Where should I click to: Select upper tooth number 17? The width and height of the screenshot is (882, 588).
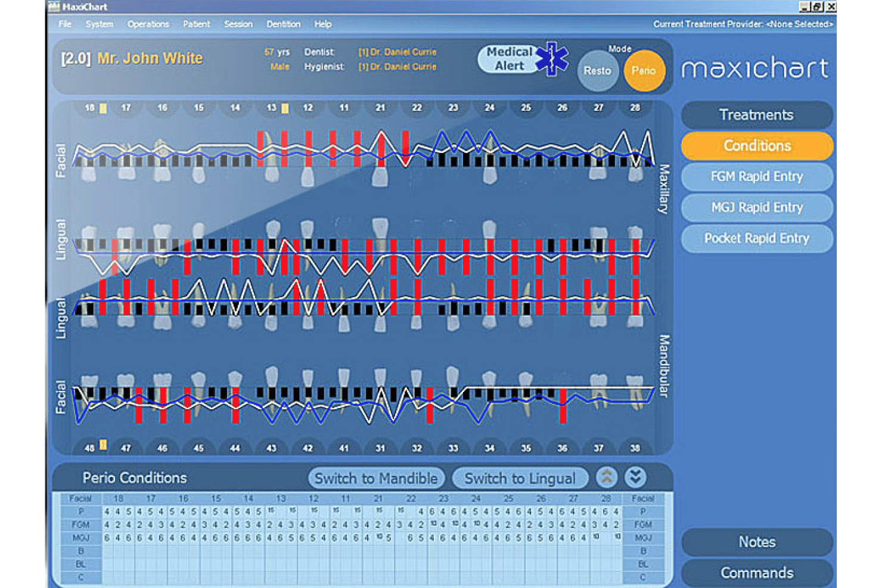[x=126, y=108]
